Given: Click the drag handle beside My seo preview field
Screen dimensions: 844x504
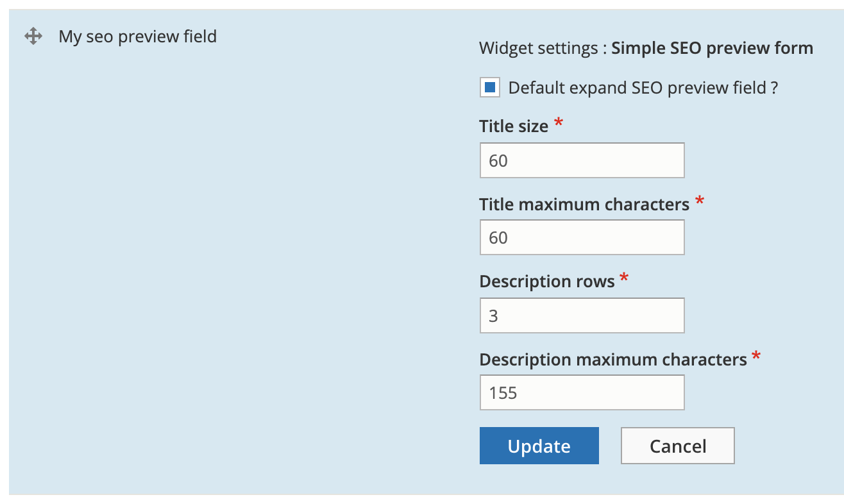Looking at the screenshot, I should 33,36.
